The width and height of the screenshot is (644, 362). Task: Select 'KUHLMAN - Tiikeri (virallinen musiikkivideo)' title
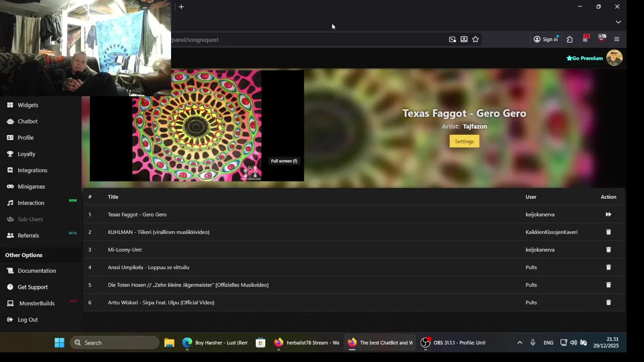[158, 232]
